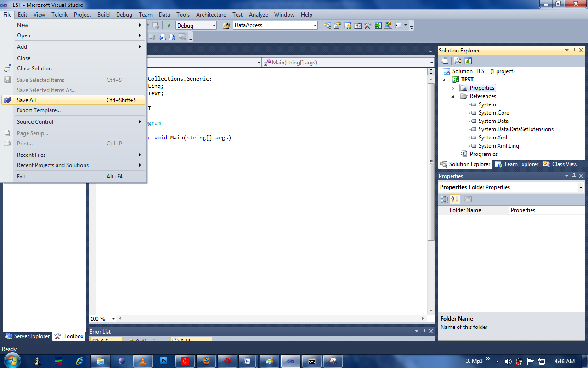Select Solution 'TEST' (1 project) node
Screen dimensions: 588x368
pos(479,71)
